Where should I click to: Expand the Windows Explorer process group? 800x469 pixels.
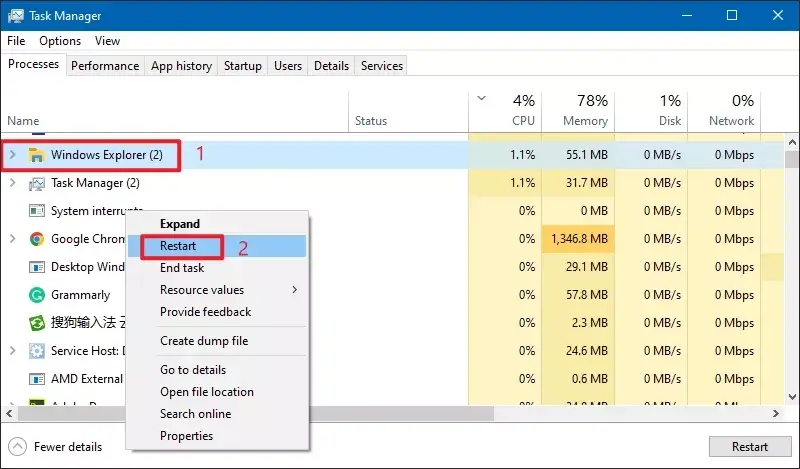click(x=13, y=155)
